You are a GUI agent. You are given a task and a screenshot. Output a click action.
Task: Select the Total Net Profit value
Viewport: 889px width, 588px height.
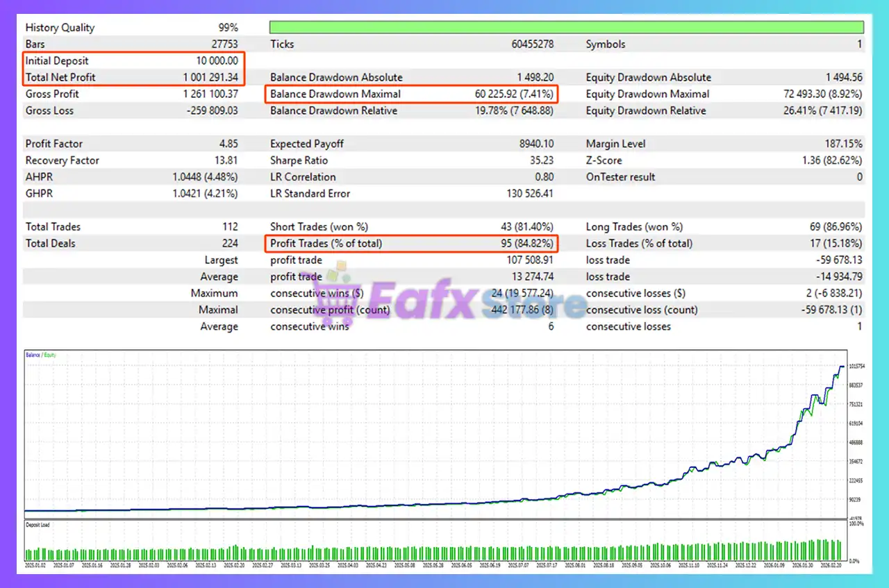point(210,77)
